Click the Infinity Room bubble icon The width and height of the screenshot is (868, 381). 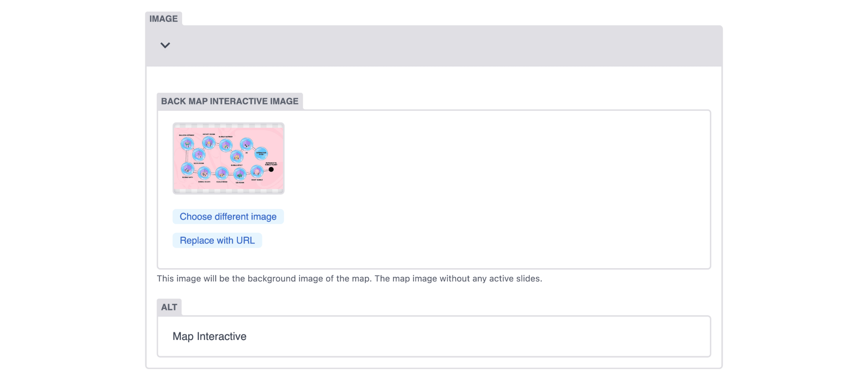(x=209, y=143)
